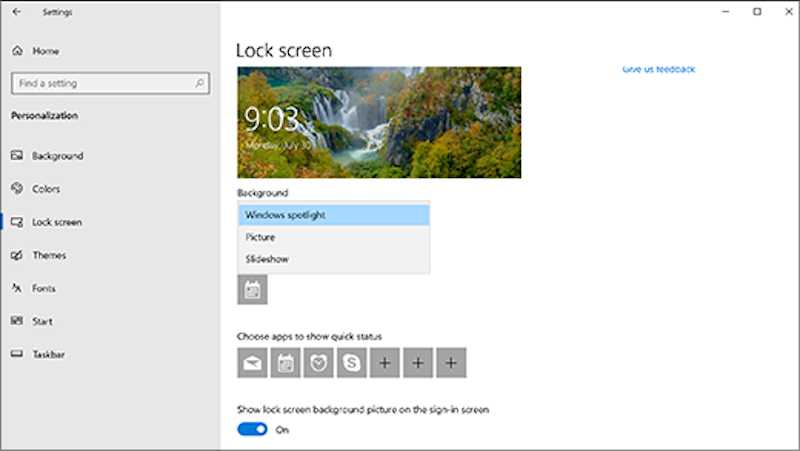Turn off sign-in screen background picture toggle

coord(252,429)
